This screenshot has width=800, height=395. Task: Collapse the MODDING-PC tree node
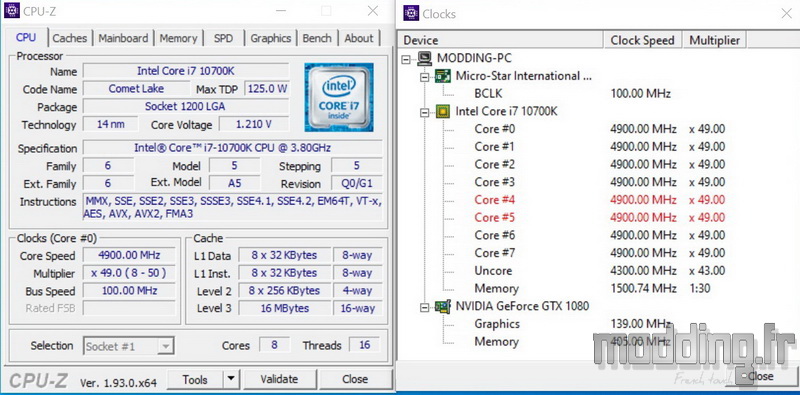point(406,59)
